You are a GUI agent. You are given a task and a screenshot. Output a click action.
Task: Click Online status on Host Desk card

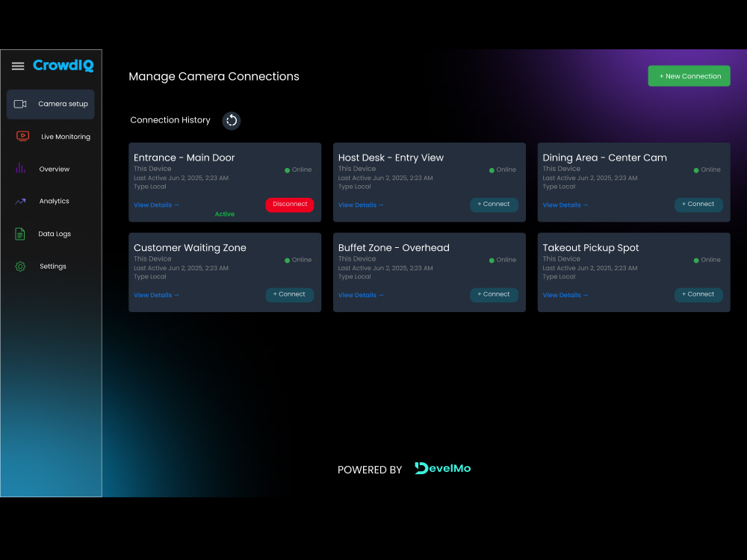click(x=503, y=170)
